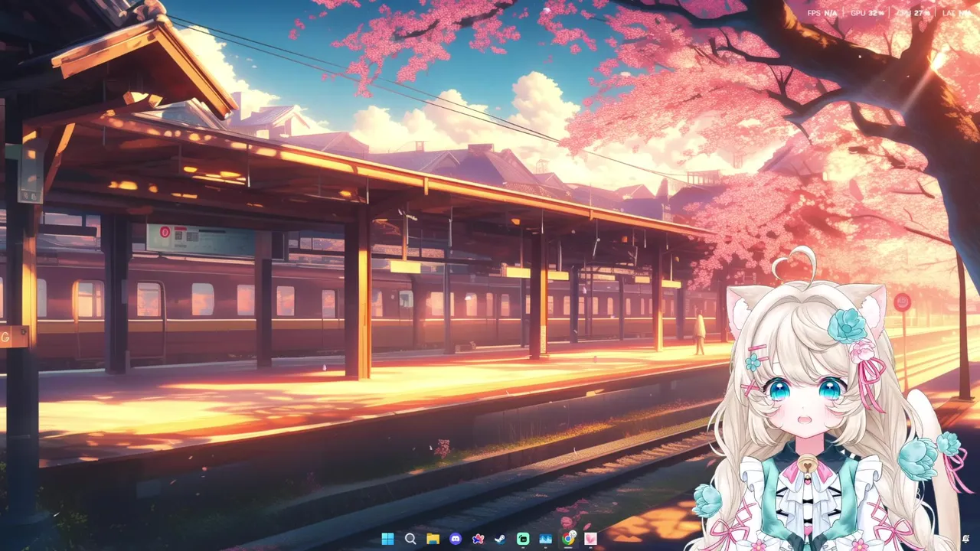Viewport: 980px width, 551px height.
Task: Open the Streamlabs green icon
Action: coord(523,539)
